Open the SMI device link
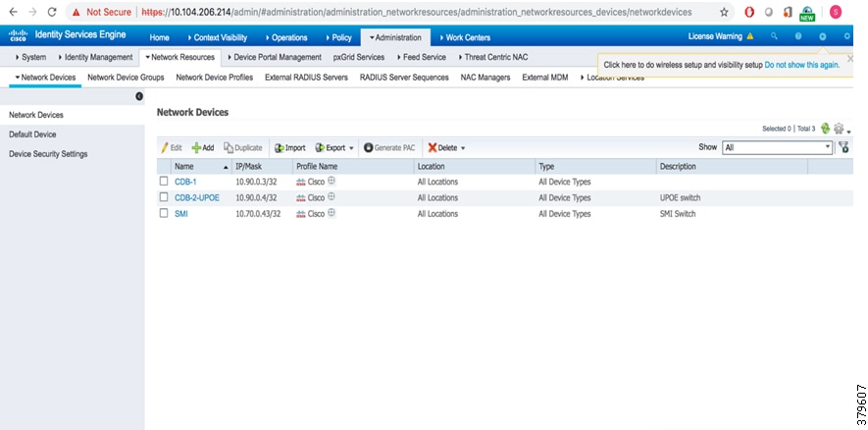 click(181, 214)
